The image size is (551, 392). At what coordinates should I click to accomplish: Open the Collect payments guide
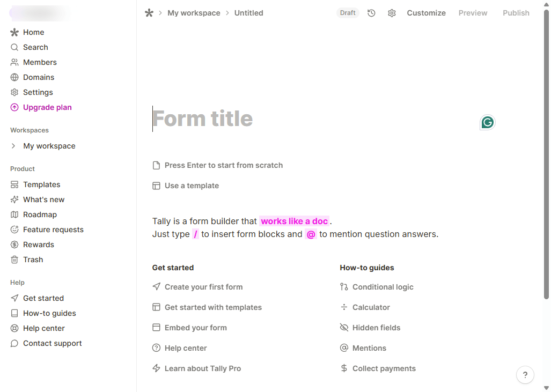384,368
